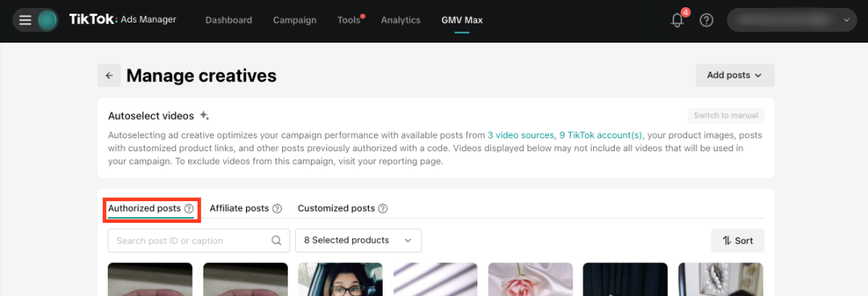Image resolution: width=868 pixels, height=296 pixels.
Task: Click the Manage creatives heading
Action: [x=202, y=76]
